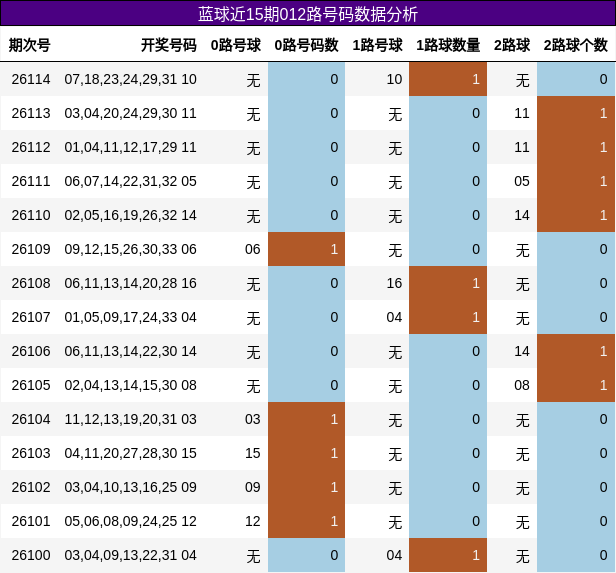Screen dimensions: 616x573
Task: Click 0路号球 value 03 in row 26104
Action: (253, 419)
